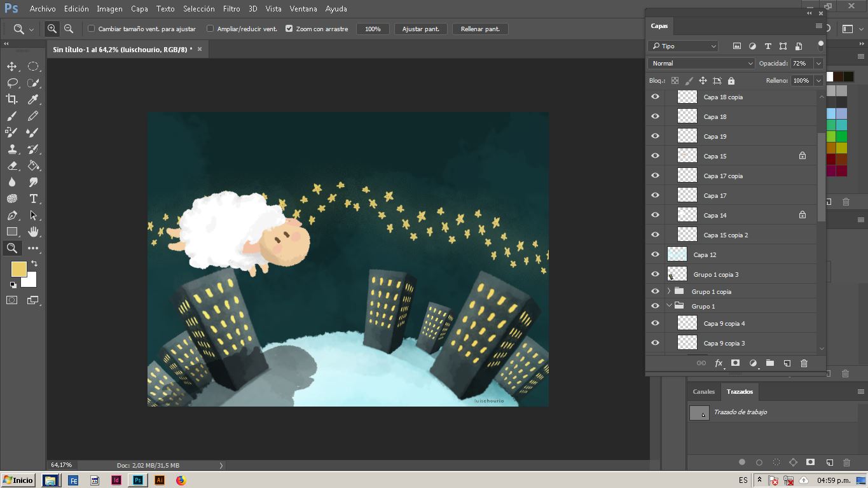This screenshot has height=488, width=868.
Task: Click the foreground yellow color swatch
Action: pyautogui.click(x=18, y=269)
